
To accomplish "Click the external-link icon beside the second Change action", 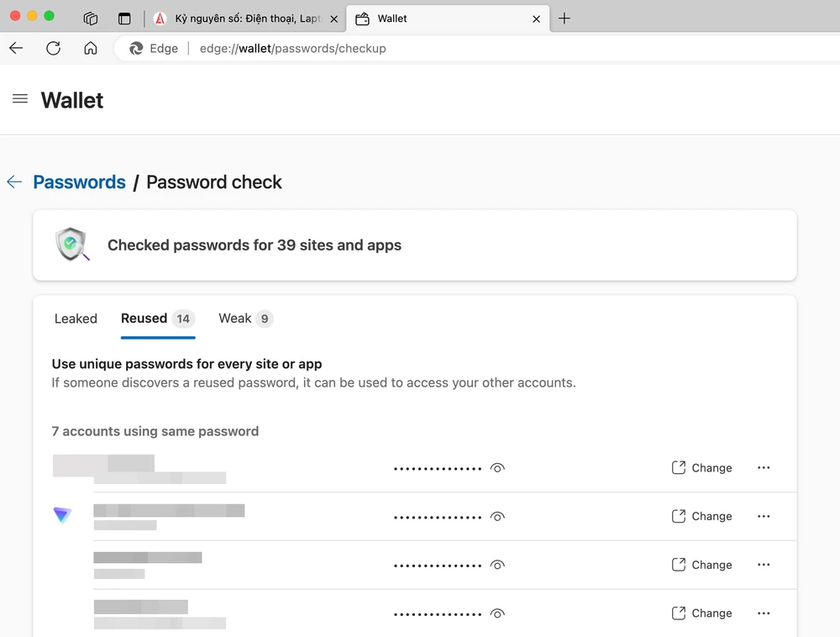I will (x=678, y=516).
